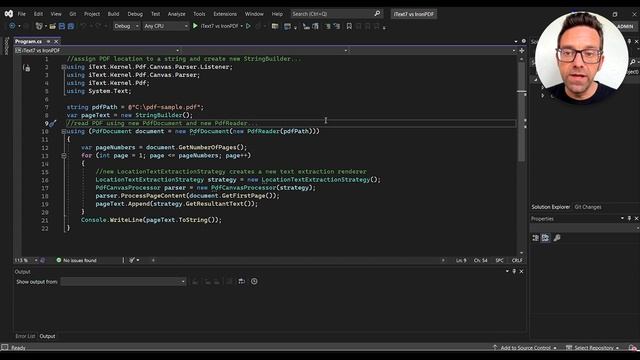The height and width of the screenshot is (360, 640).
Task: Switch to the Output tab at bottom
Action: coord(47,336)
